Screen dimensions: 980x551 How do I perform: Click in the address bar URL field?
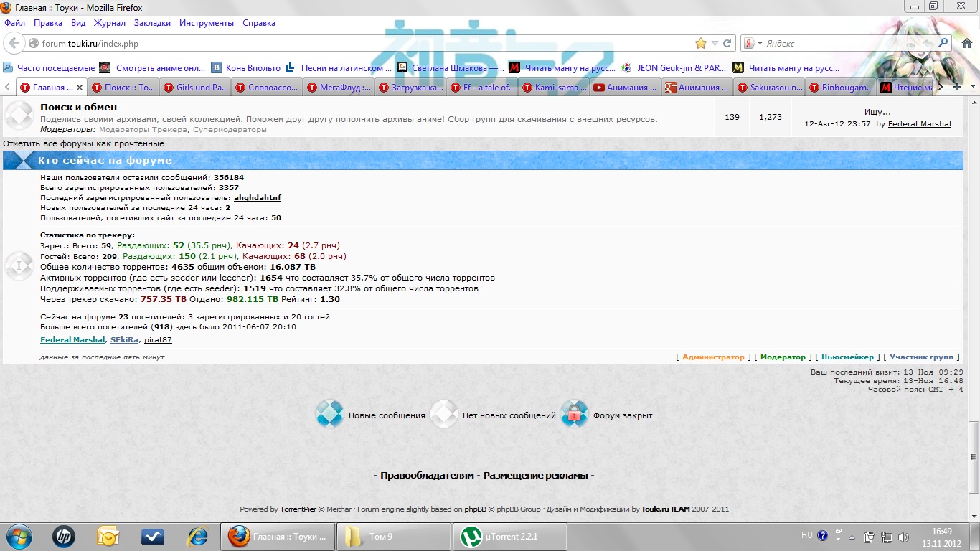click(x=359, y=44)
